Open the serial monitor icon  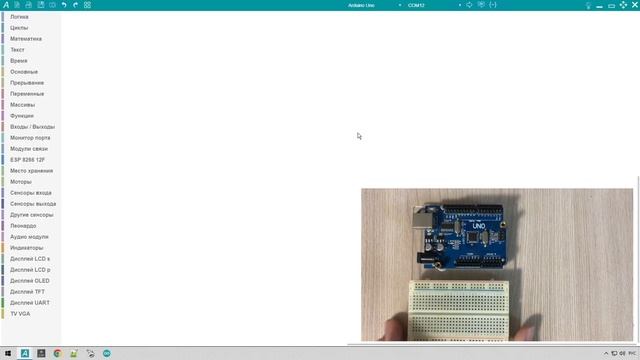click(x=481, y=5)
